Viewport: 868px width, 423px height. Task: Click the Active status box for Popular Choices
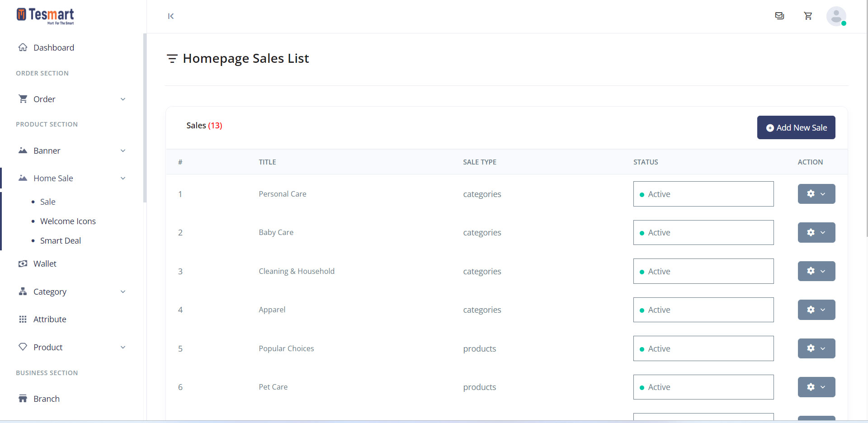coord(703,348)
